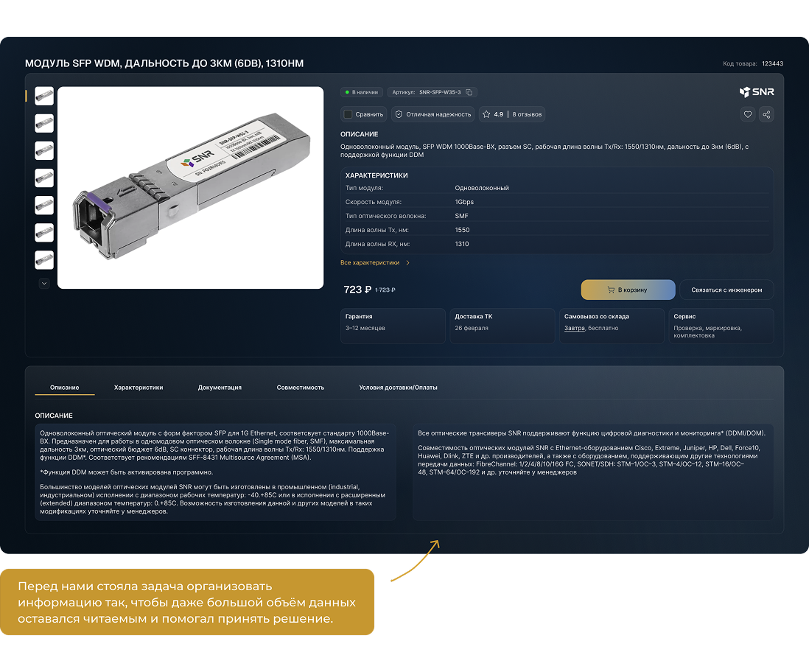This screenshot has height=672, width=809.
Task: Select the Документация tab
Action: coord(220,388)
